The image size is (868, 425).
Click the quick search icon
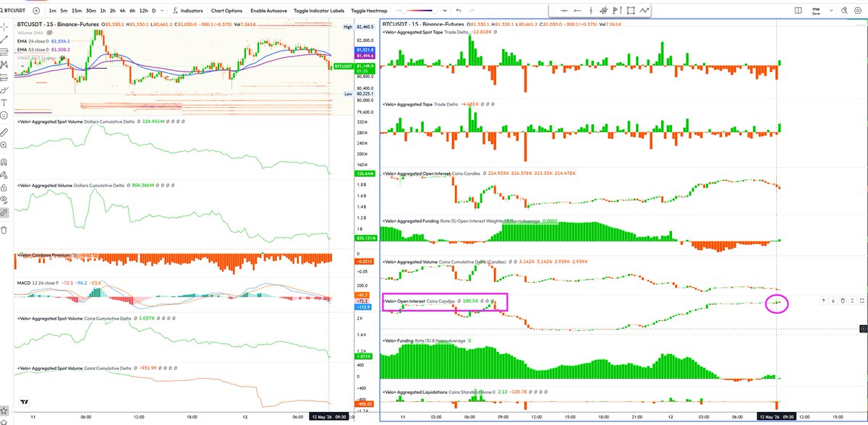click(x=845, y=11)
